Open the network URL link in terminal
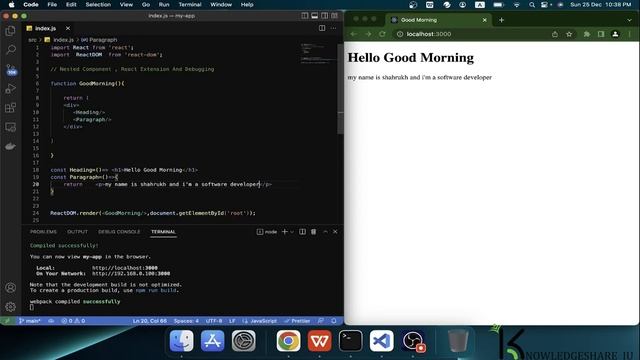Image resolution: width=640 pixels, height=360 pixels. tap(131, 273)
